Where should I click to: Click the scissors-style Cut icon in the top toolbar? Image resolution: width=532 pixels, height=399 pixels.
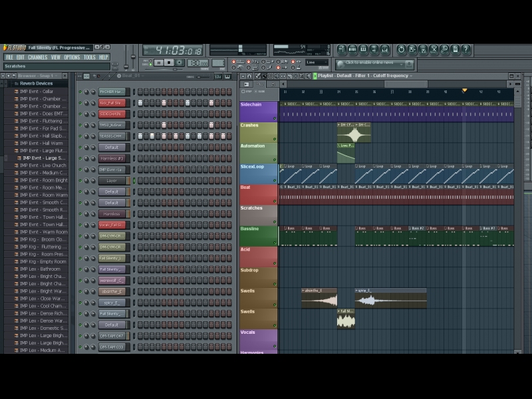pyautogui.click(x=434, y=50)
